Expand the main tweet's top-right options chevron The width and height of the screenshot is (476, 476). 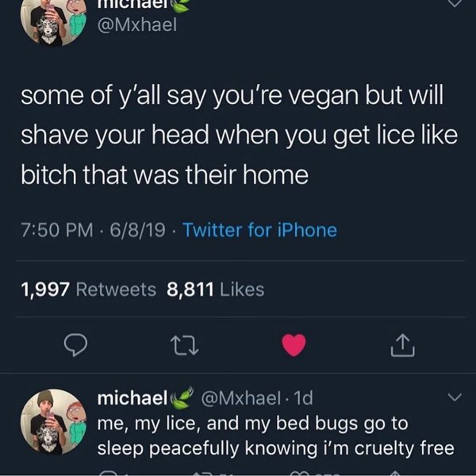[x=455, y=3]
